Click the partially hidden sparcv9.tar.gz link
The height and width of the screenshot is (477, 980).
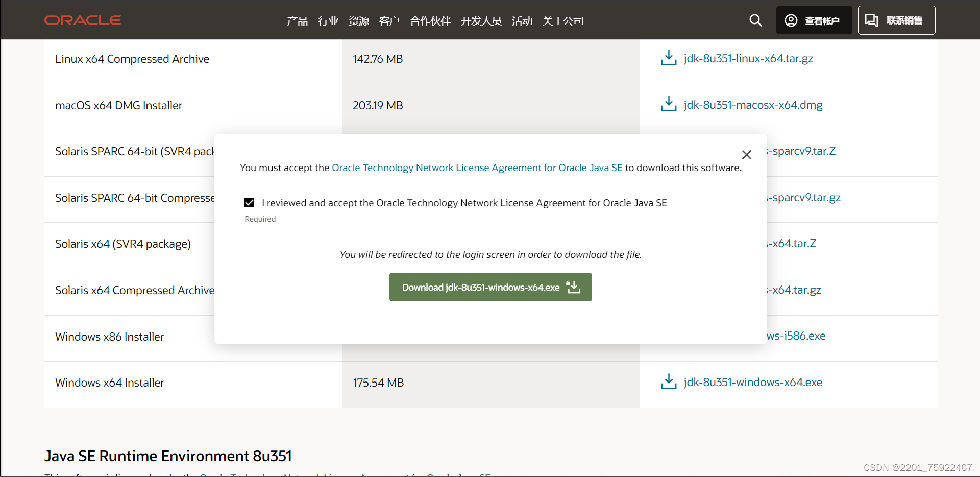point(804,197)
